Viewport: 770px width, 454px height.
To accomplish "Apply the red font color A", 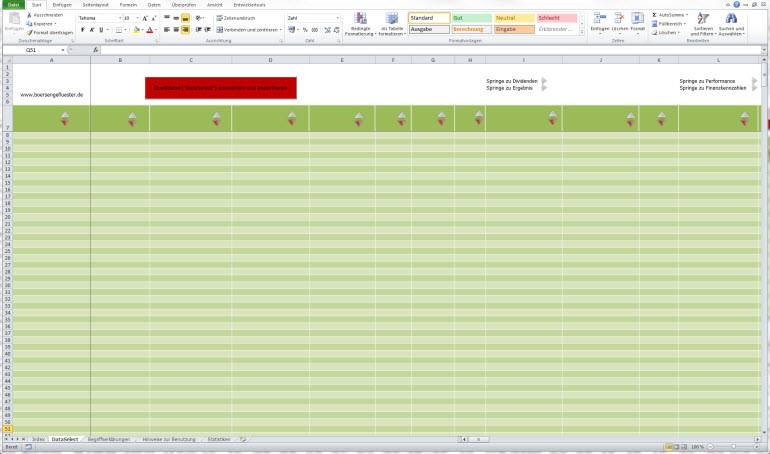I will pyautogui.click(x=150, y=30).
